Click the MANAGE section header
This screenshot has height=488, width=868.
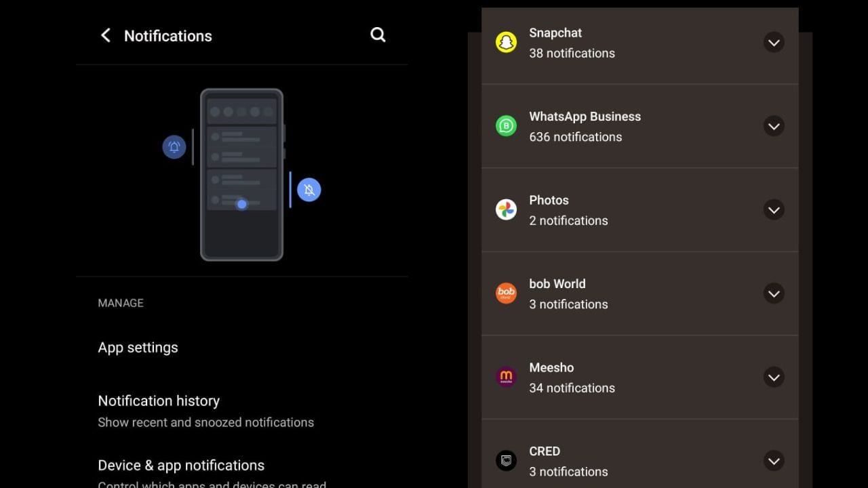pos(121,303)
